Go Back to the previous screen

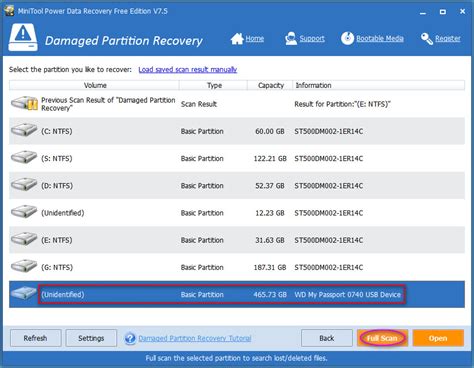point(327,338)
